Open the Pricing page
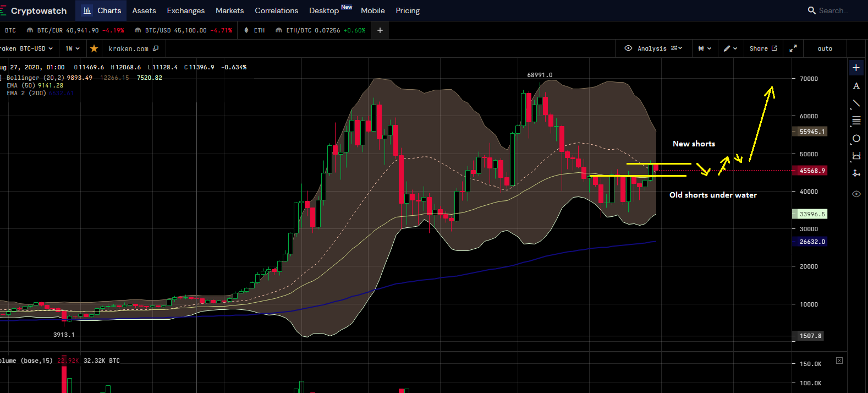 pos(408,10)
